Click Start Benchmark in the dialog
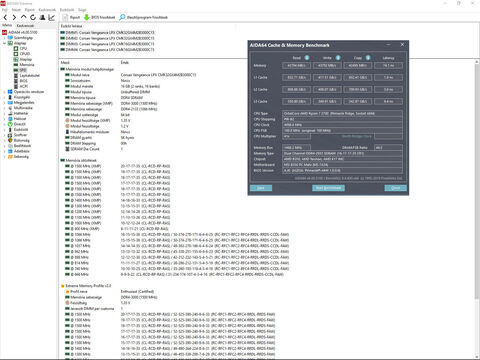 click(328, 188)
